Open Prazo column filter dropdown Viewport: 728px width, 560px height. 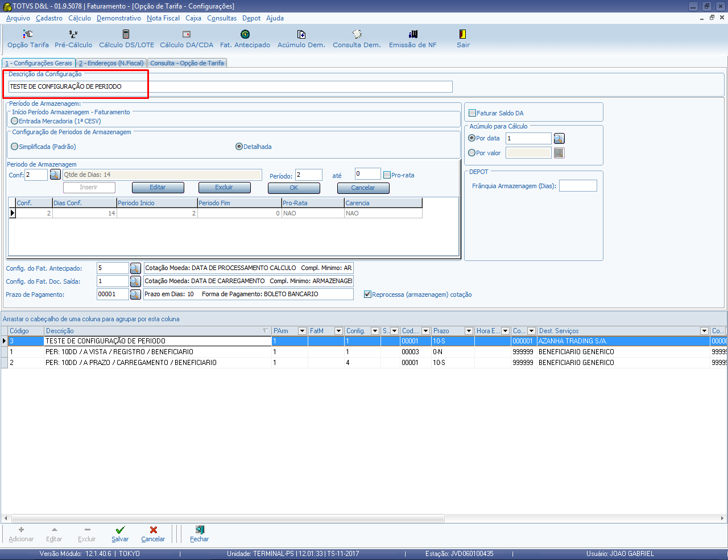(x=469, y=331)
